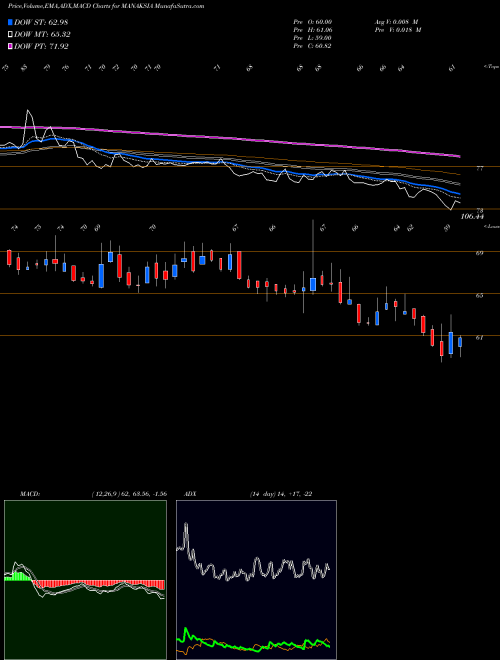This screenshot has width=500, height=660.
Task: Click the '<Lows' label at the right edge
Action: pos(491,226)
